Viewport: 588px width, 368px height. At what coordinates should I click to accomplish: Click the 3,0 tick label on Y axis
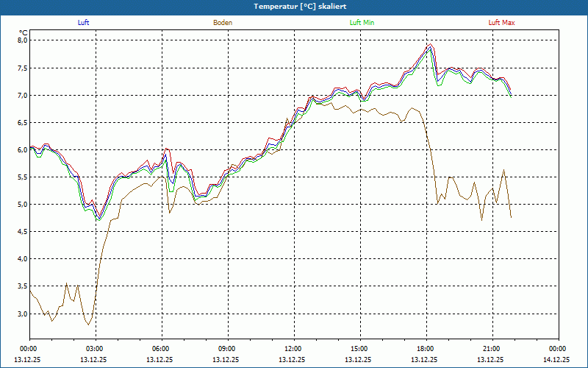[22, 314]
